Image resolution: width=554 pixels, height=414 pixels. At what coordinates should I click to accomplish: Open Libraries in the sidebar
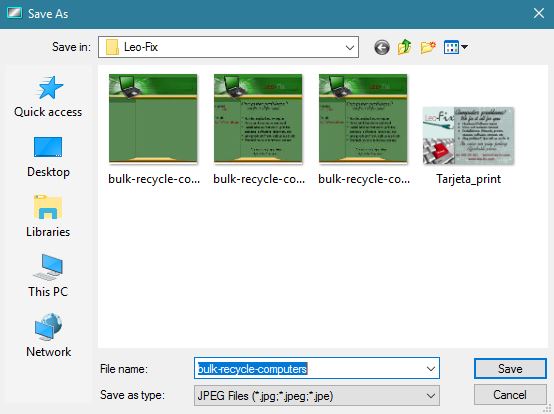tap(48, 216)
